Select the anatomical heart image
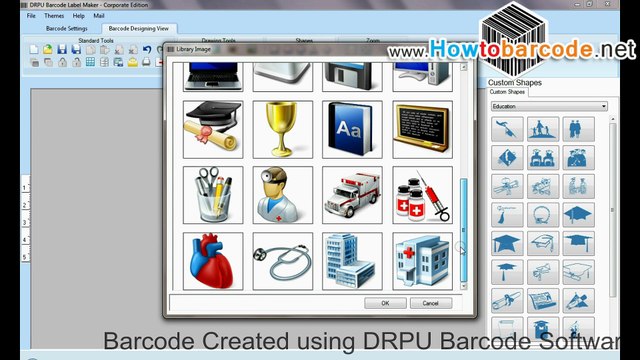 click(213, 261)
